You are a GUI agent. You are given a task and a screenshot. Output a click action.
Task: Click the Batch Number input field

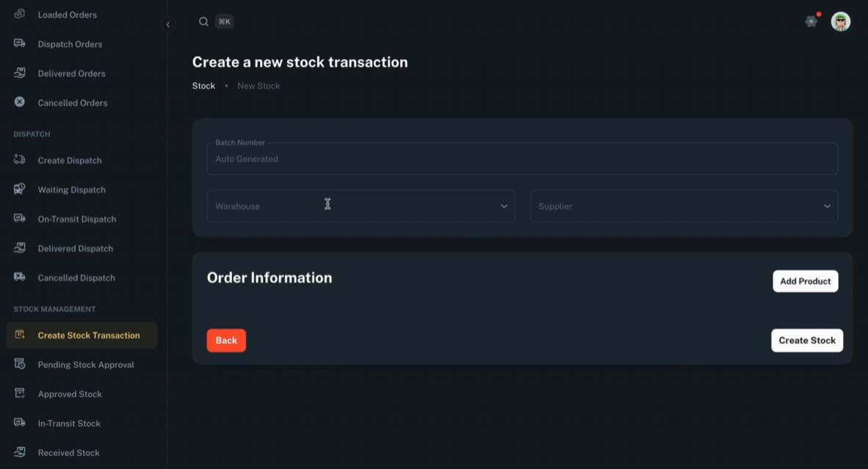click(x=522, y=159)
